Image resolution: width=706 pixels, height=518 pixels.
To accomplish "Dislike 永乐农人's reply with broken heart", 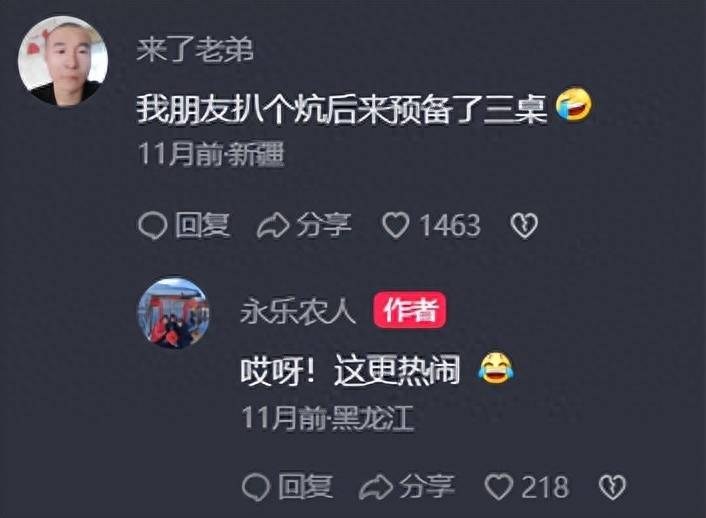I will [612, 487].
